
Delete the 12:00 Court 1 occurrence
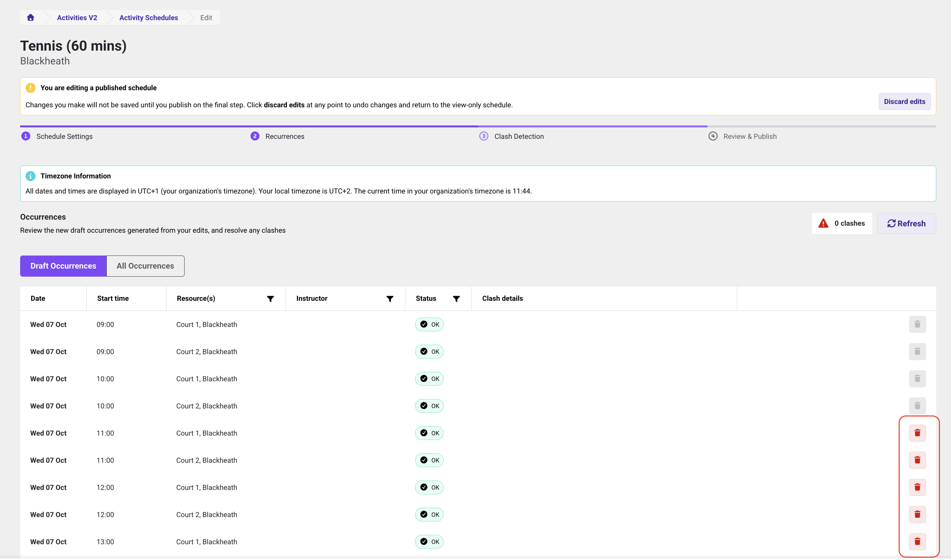pyautogui.click(x=917, y=488)
